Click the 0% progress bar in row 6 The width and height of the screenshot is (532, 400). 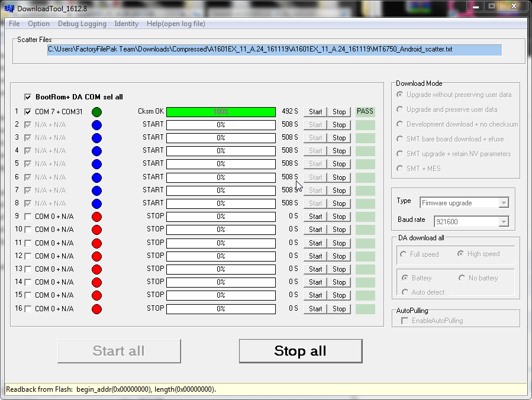tap(221, 178)
